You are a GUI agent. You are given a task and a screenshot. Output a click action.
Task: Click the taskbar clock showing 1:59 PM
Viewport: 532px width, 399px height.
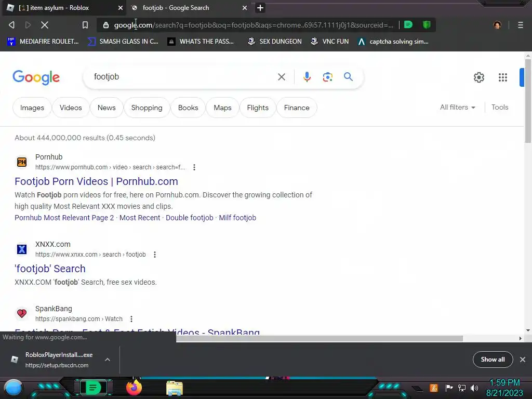click(504, 383)
